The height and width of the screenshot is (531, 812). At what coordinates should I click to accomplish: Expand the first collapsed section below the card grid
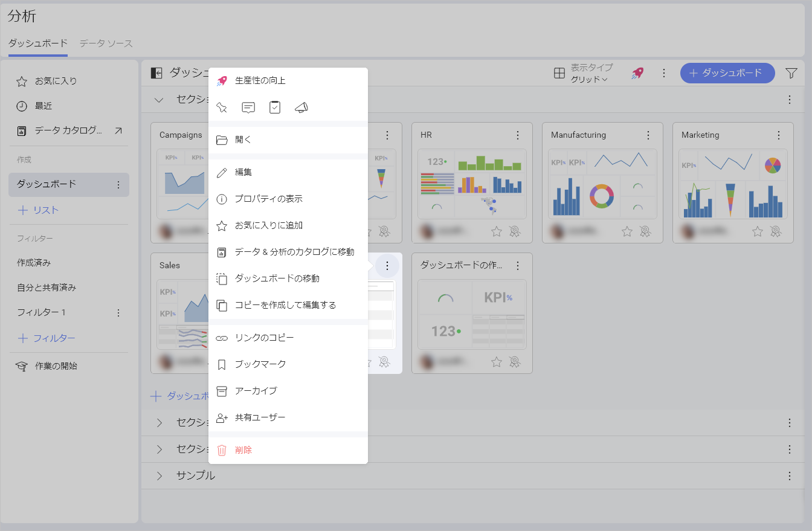159,423
